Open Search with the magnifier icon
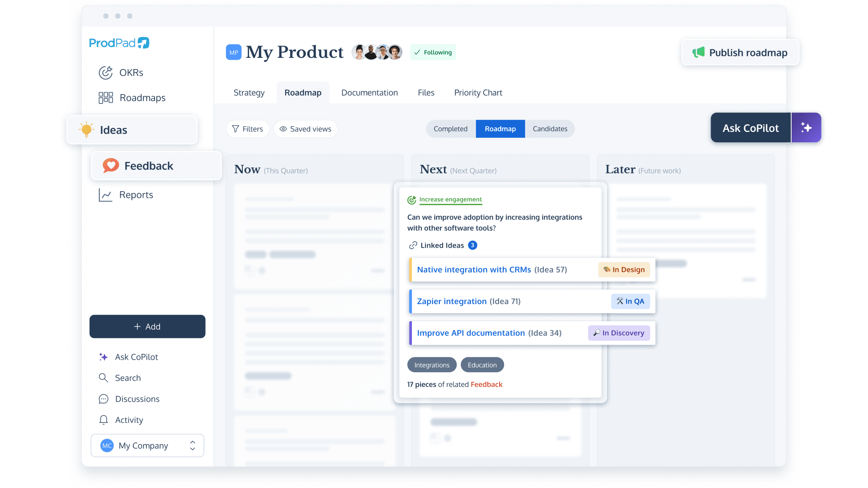Screen dimensions: 868x488 point(103,378)
